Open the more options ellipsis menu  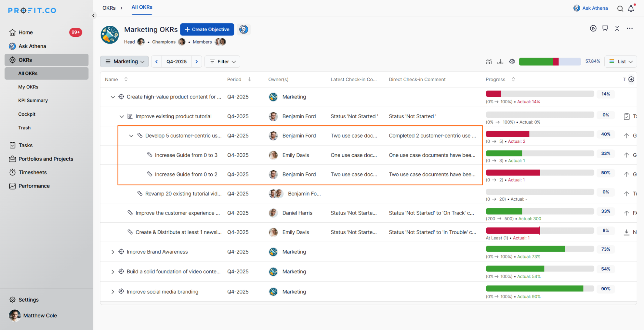[x=630, y=28]
